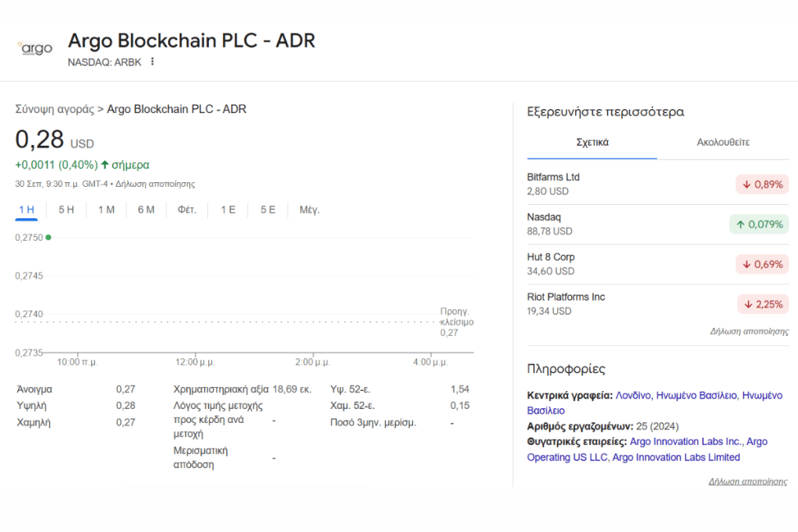Click the Άνοιγμα value 0,27

click(x=125, y=389)
